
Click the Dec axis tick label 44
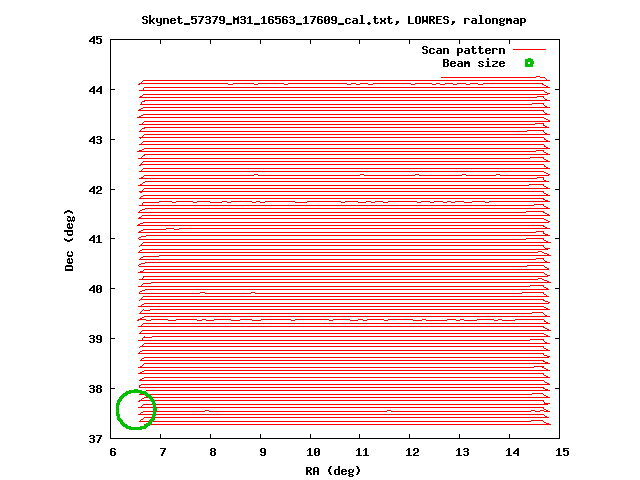click(x=95, y=89)
